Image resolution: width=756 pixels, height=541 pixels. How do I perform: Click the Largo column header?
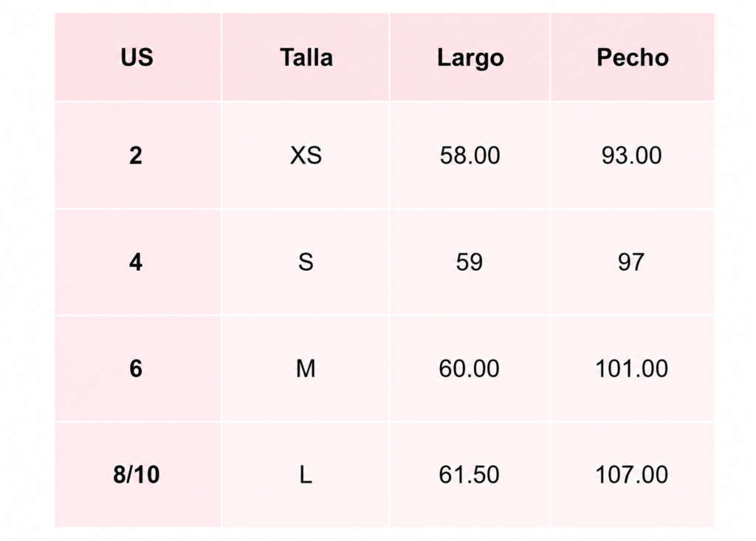pos(470,58)
